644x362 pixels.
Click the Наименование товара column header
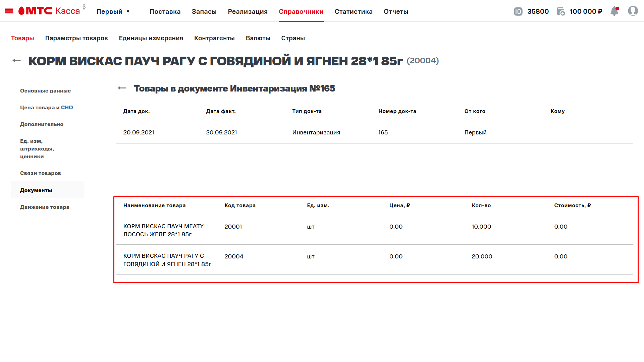point(155,205)
